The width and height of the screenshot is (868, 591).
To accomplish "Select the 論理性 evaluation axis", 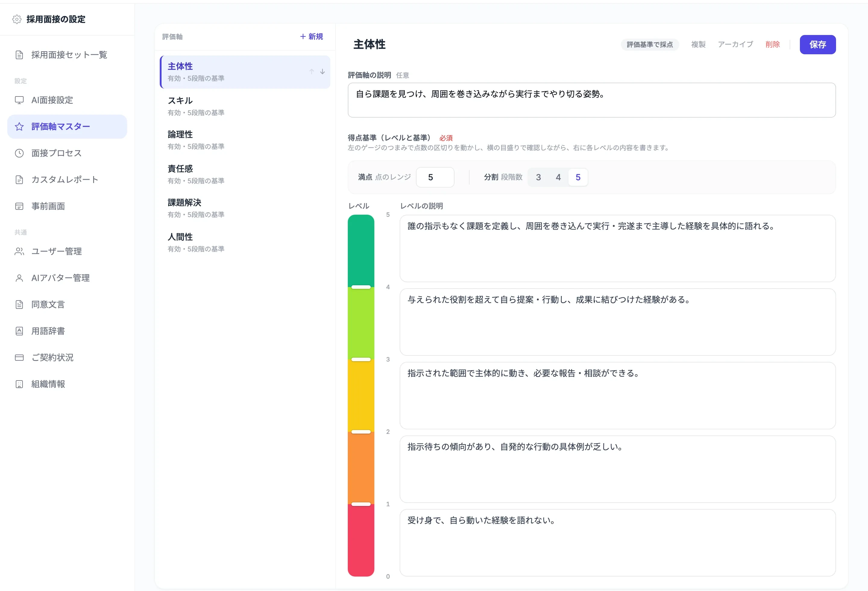I will click(245, 140).
